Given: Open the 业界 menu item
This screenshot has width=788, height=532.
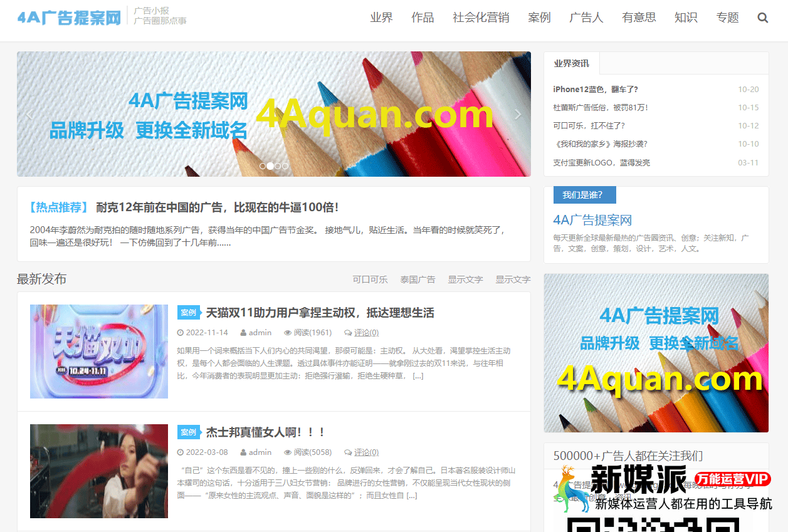Looking at the screenshot, I should click(381, 18).
